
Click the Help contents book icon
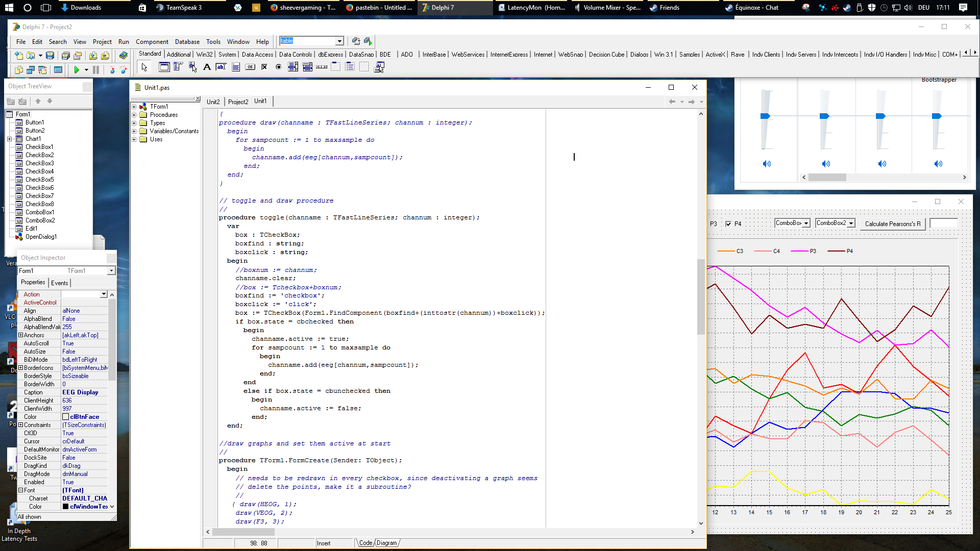[x=124, y=56]
